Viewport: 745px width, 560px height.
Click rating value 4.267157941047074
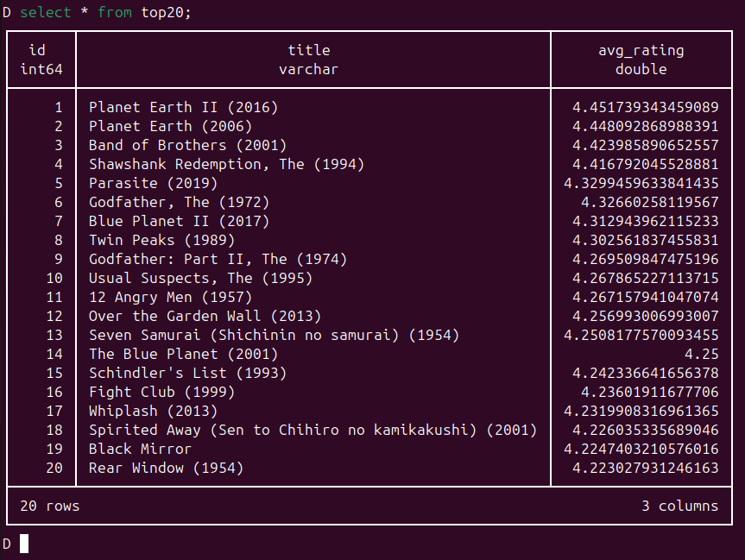pos(645,298)
